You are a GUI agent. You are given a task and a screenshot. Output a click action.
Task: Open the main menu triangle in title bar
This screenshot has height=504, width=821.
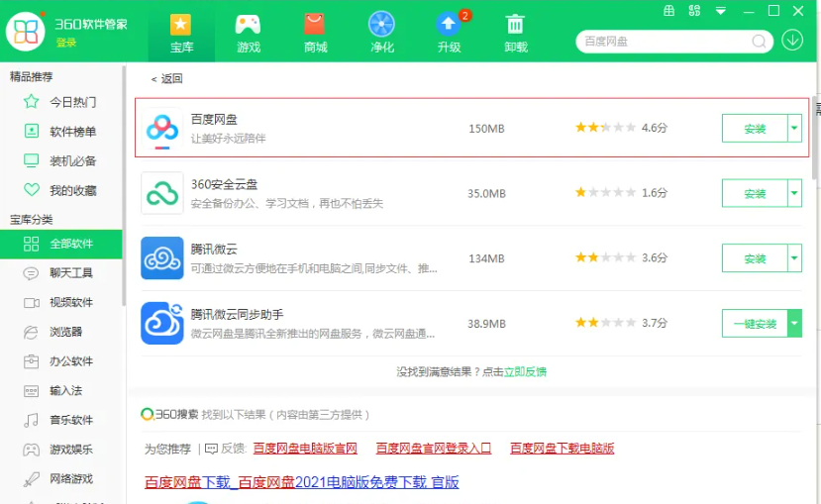point(720,11)
